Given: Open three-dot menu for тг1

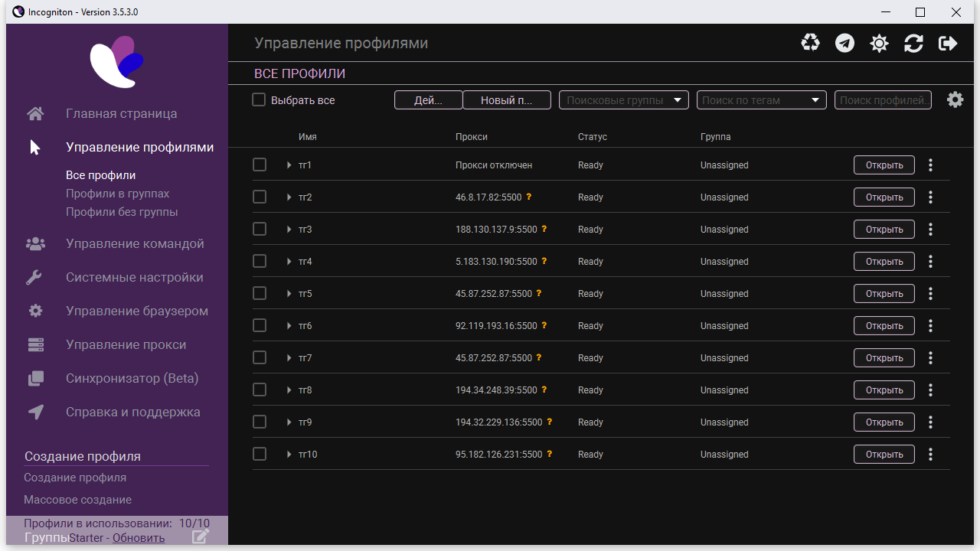Looking at the screenshot, I should pyautogui.click(x=930, y=165).
